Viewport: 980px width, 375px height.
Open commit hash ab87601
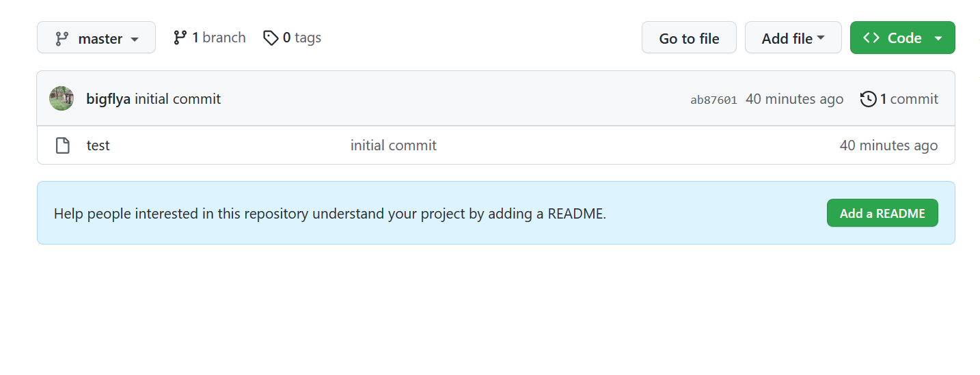(713, 100)
